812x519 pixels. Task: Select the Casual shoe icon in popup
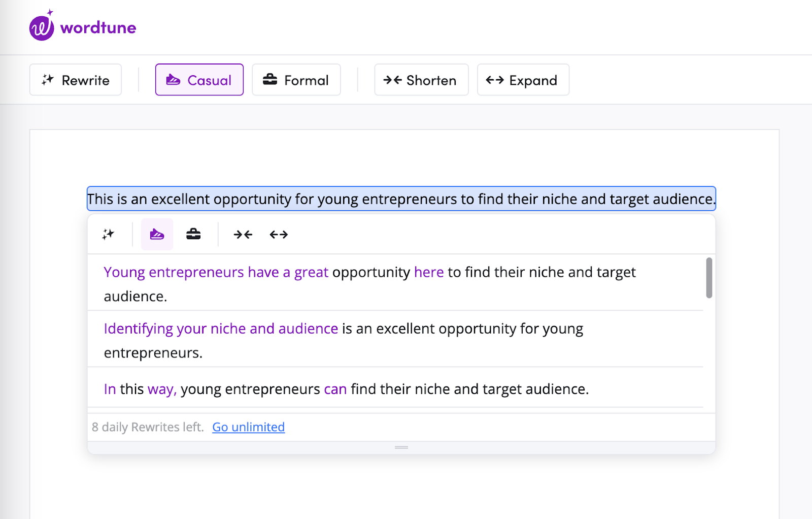click(157, 234)
